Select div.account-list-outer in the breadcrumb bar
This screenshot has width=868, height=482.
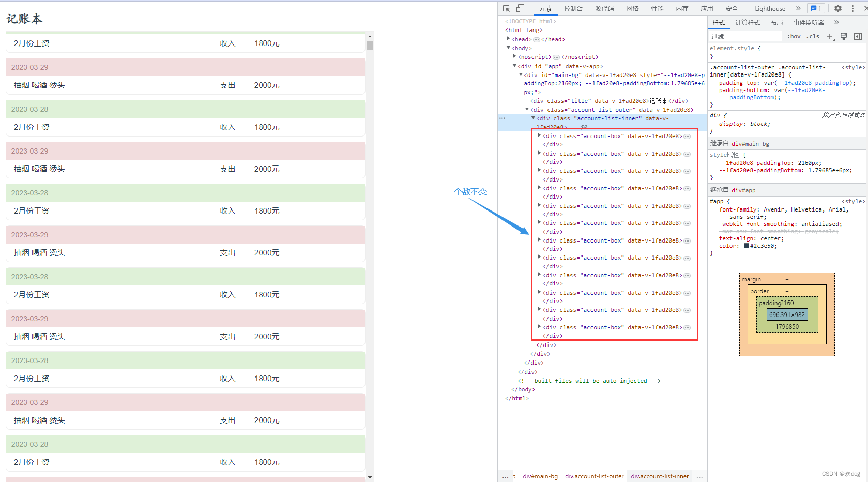pyautogui.click(x=594, y=476)
